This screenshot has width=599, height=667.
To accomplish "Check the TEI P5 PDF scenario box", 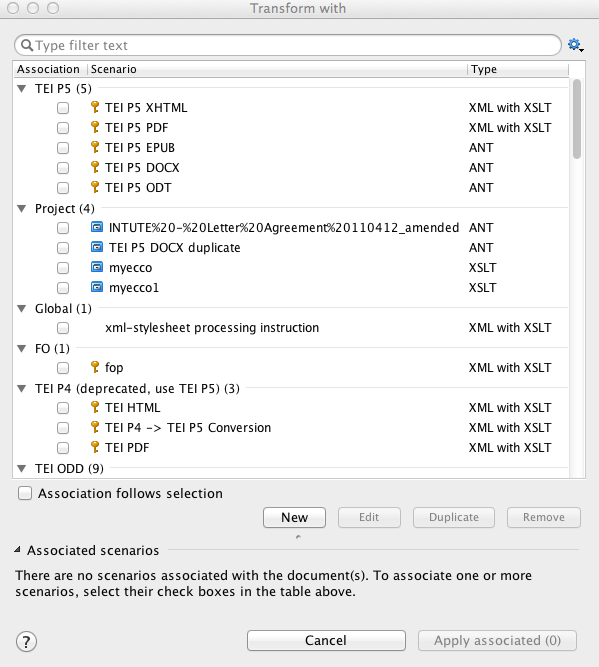I will point(63,128).
